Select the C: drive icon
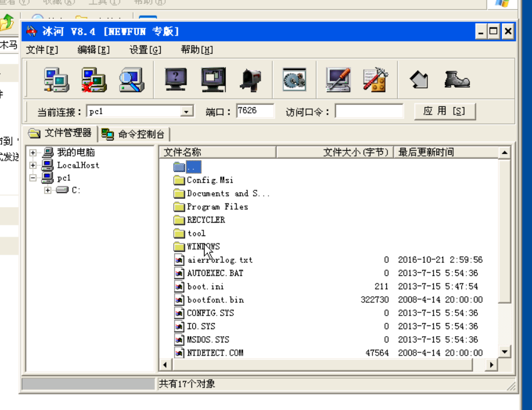 tap(62, 190)
